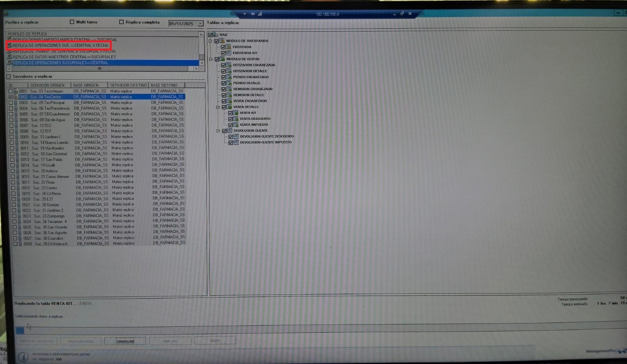Click the SERVIDOR ORIGEN column header
Image resolution: width=627 pixels, height=364 pixels.
(x=47, y=85)
